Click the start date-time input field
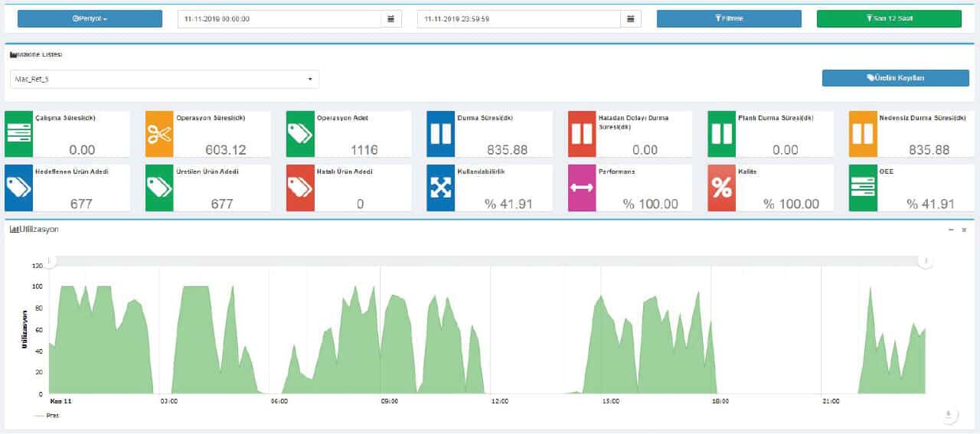This screenshot has height=434, width=980. (x=279, y=19)
